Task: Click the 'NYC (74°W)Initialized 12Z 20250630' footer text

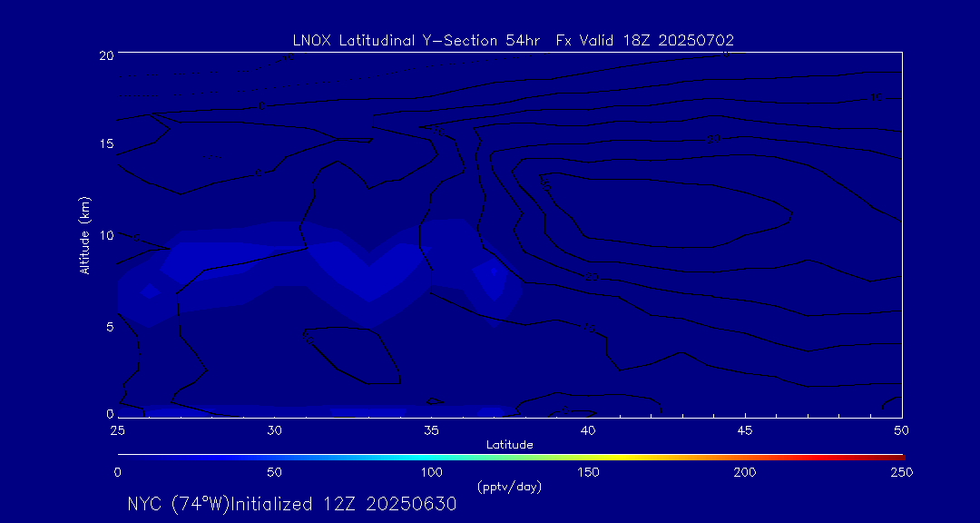Action: coord(292,504)
